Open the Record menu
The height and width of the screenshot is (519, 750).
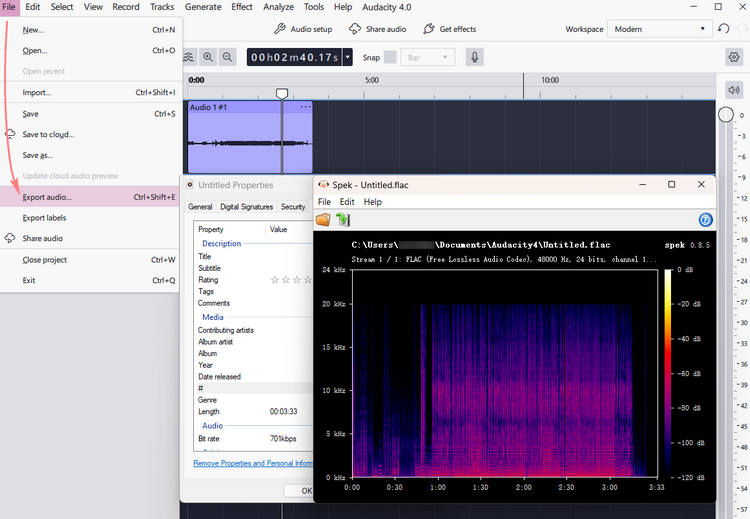click(126, 7)
